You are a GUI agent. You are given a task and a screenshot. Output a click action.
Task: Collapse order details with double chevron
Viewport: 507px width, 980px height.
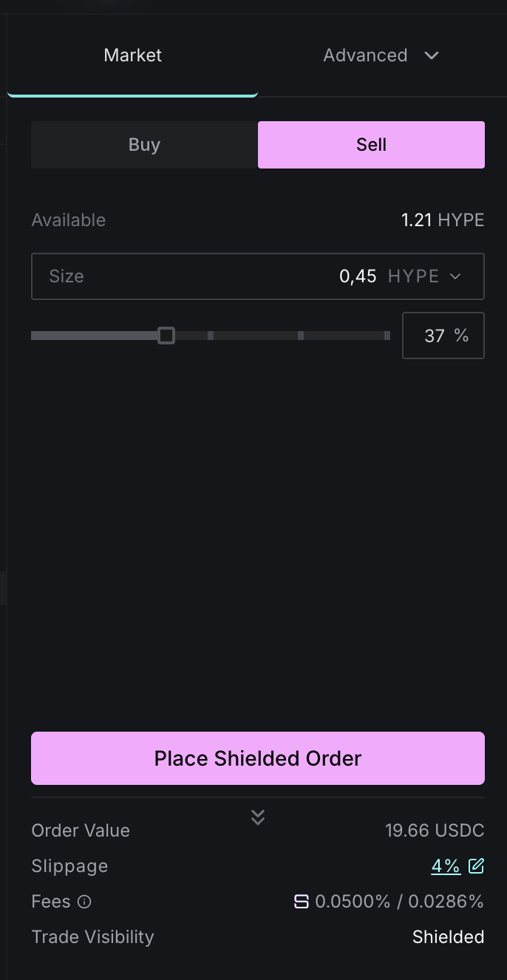[x=258, y=817]
